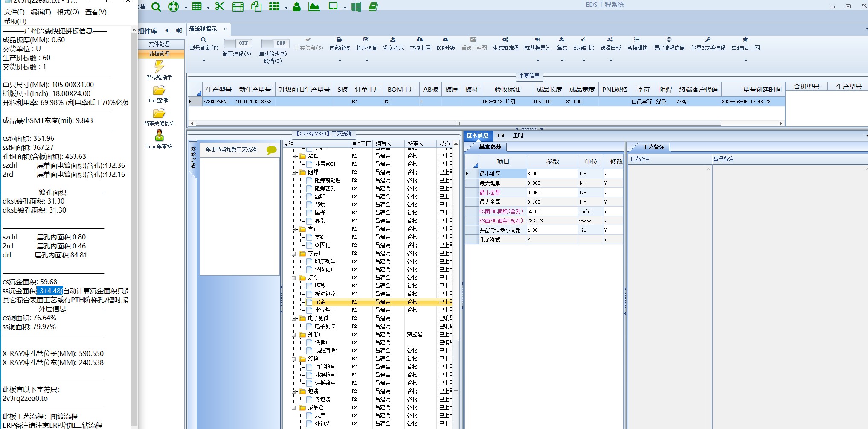Collapse the 包装 tree folder
Viewport: 868px width, 429px height.
(x=294, y=391)
